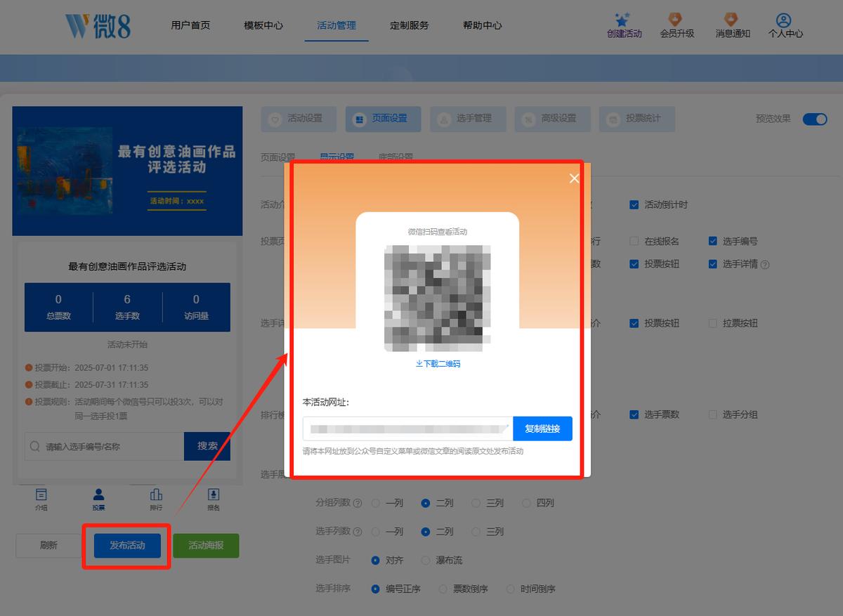The width and height of the screenshot is (843, 616).
Task: Tap the 排行 chart icon in the preview footer
Action: pos(156,495)
